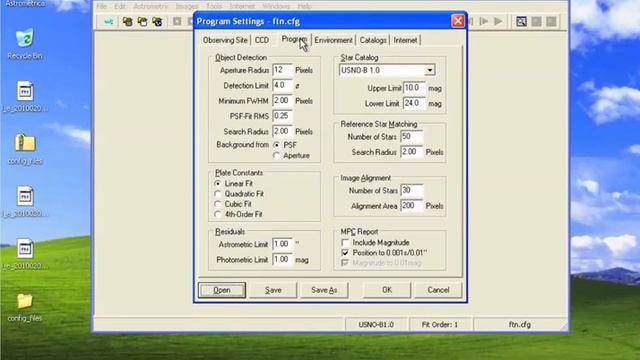
Task: Click the Object Detection Search Radius field
Action: coord(282,131)
